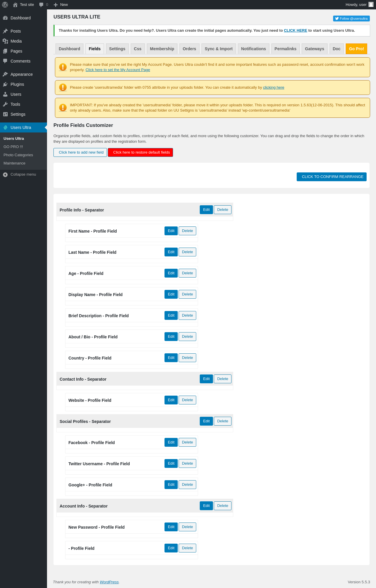Click the Users person icon

(5, 94)
